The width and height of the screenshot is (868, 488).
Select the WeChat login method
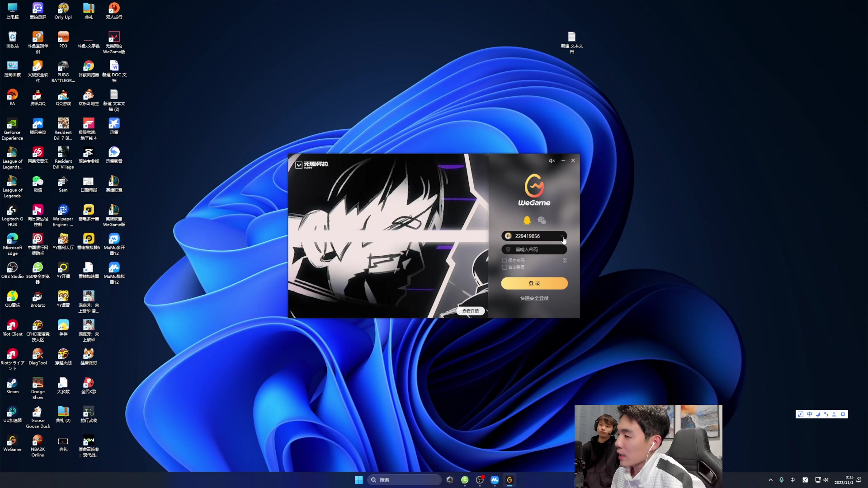click(x=542, y=220)
